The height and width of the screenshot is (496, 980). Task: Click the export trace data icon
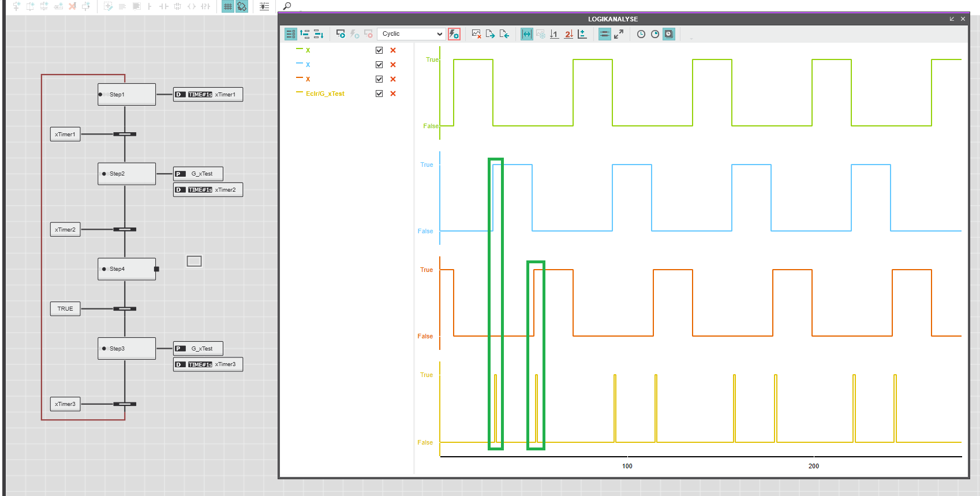click(490, 34)
